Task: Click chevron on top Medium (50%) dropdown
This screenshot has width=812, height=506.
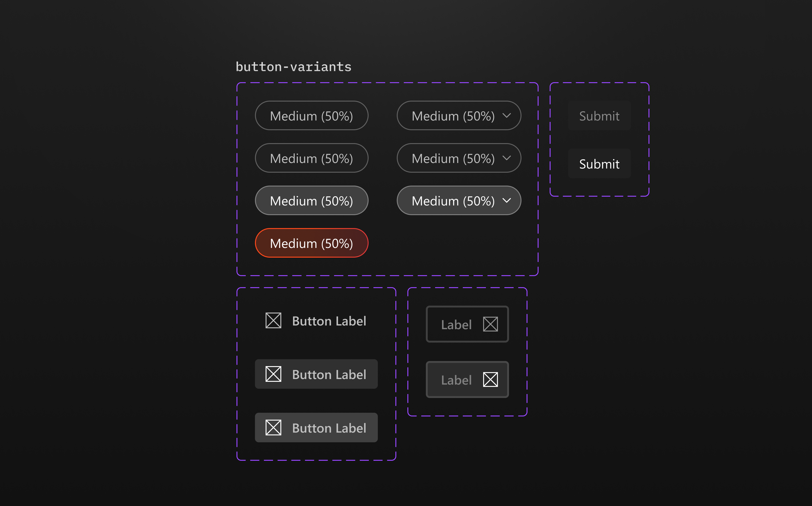Action: point(506,116)
